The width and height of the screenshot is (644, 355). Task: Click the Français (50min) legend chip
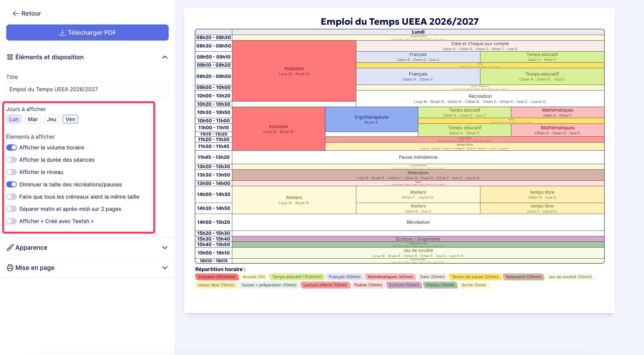pyautogui.click(x=345, y=277)
